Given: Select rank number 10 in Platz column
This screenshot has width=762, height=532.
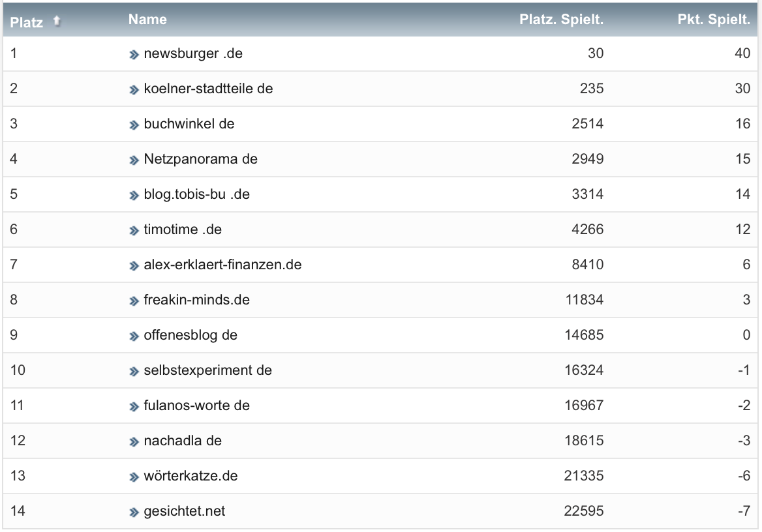Looking at the screenshot, I should click(18, 370).
